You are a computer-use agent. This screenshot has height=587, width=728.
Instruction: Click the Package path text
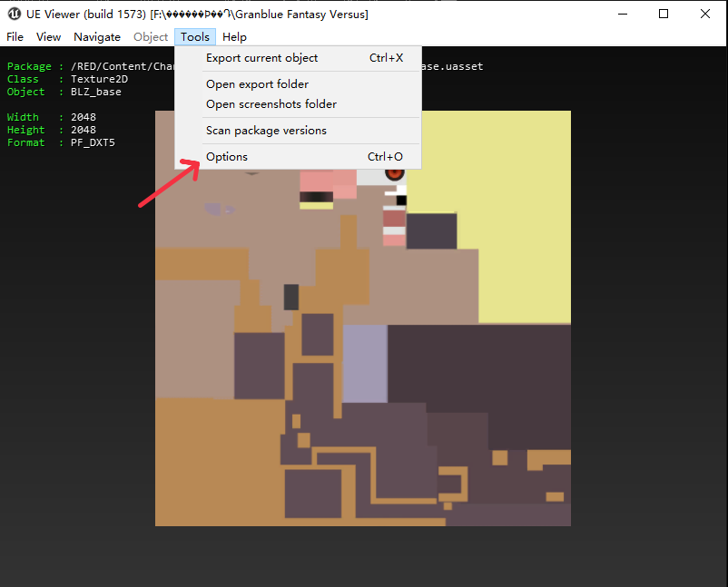coord(123,66)
